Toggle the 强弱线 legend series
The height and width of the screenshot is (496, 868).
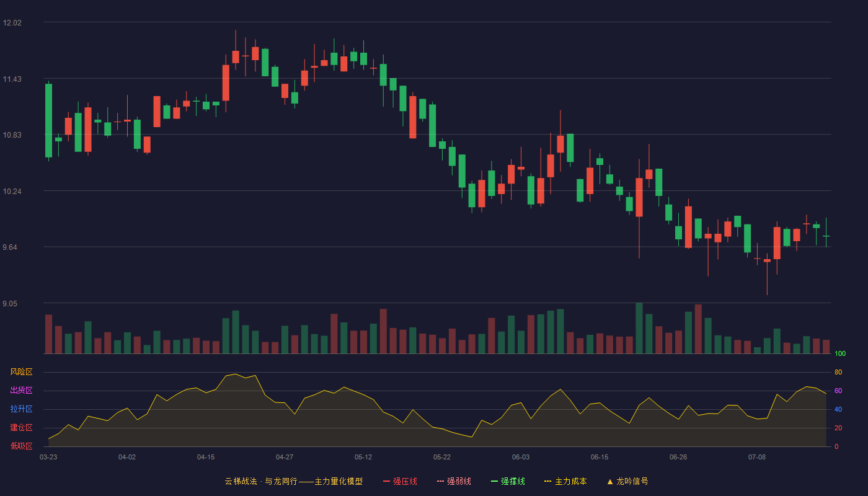[454, 481]
